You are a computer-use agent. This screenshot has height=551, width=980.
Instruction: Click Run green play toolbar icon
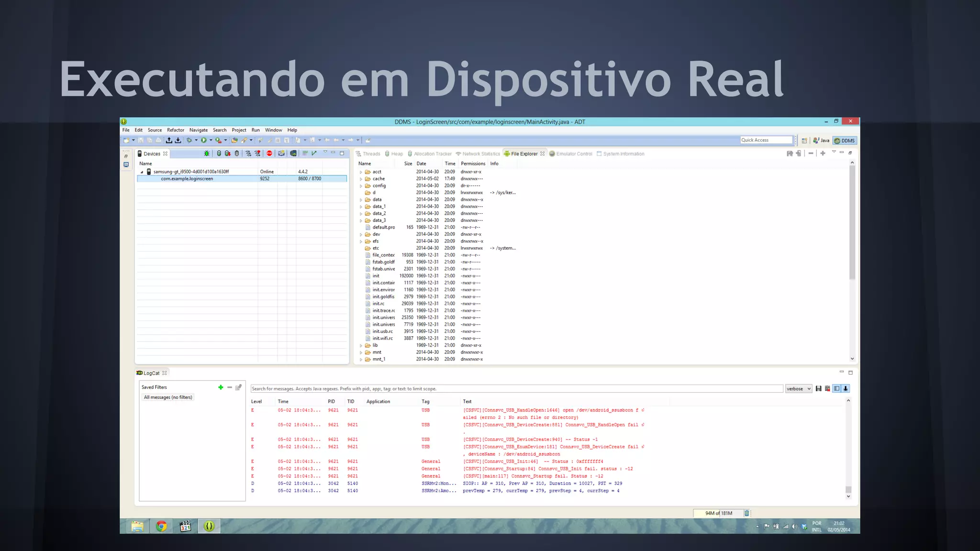[x=204, y=140]
